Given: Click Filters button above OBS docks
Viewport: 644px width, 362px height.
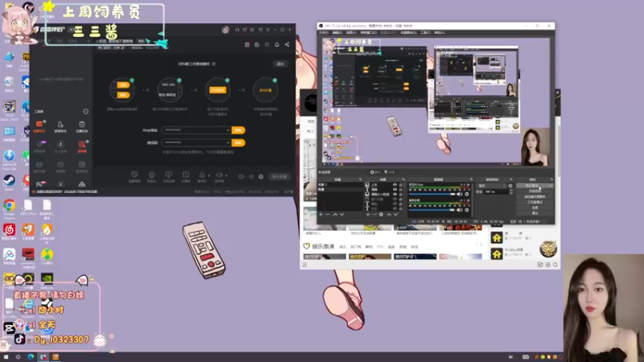Looking at the screenshot, I should pos(390,172).
